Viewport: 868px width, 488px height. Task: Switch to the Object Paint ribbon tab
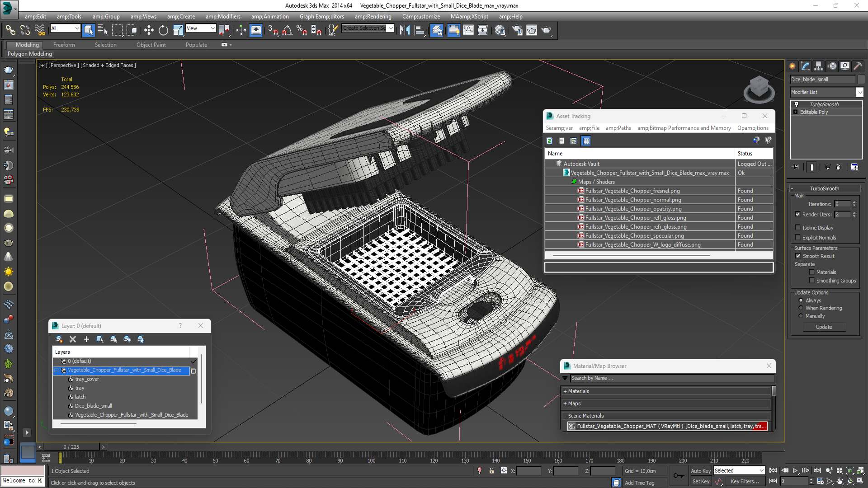pyautogui.click(x=151, y=45)
